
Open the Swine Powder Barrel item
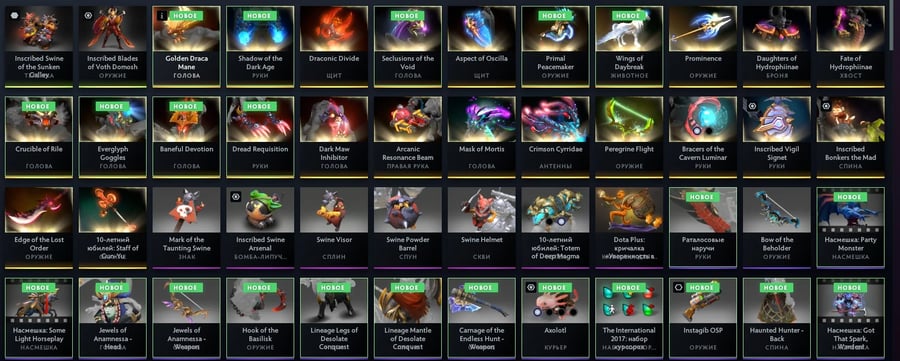click(x=408, y=227)
